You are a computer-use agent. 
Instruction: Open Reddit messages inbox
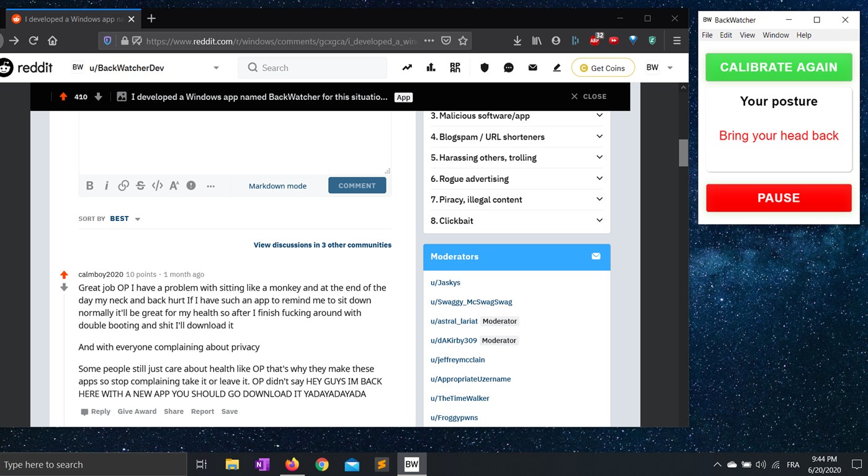532,67
